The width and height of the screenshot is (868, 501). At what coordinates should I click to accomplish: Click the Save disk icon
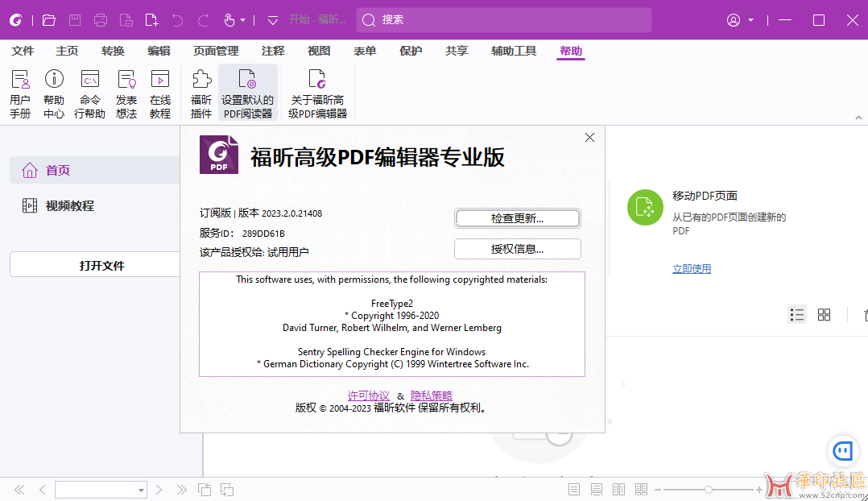coord(75,20)
